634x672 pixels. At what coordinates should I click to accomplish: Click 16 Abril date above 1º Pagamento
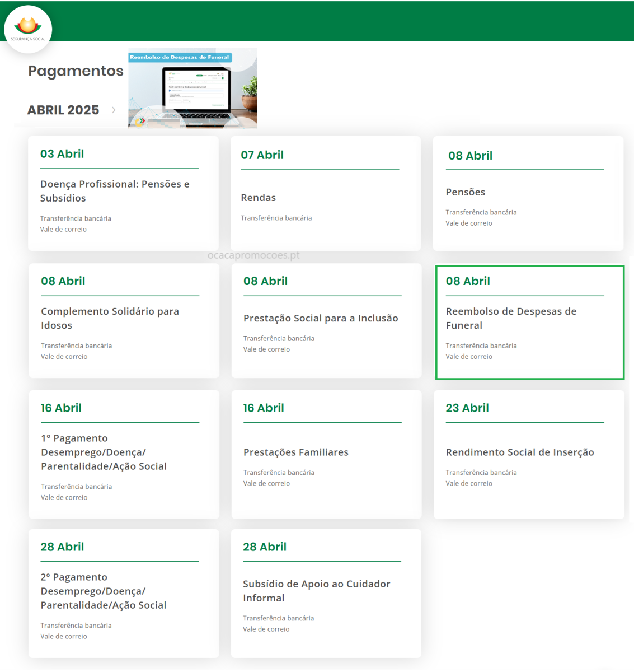[x=61, y=408]
